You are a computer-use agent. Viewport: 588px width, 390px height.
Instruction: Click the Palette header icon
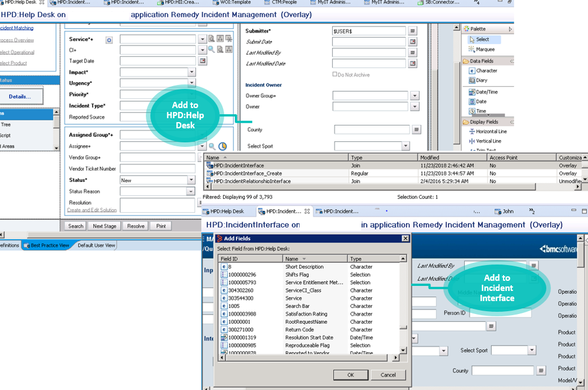(466, 29)
